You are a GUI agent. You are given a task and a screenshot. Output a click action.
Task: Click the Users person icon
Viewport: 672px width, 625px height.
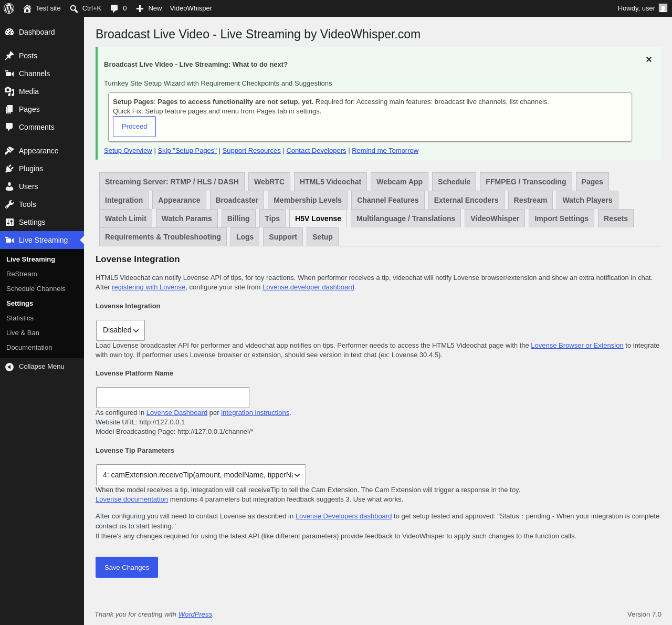[9, 186]
